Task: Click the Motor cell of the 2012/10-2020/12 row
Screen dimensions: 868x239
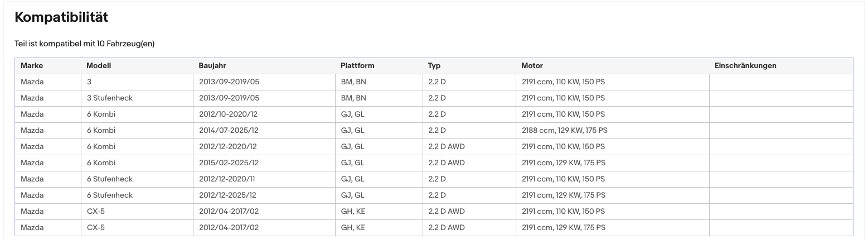Action: [x=613, y=114]
